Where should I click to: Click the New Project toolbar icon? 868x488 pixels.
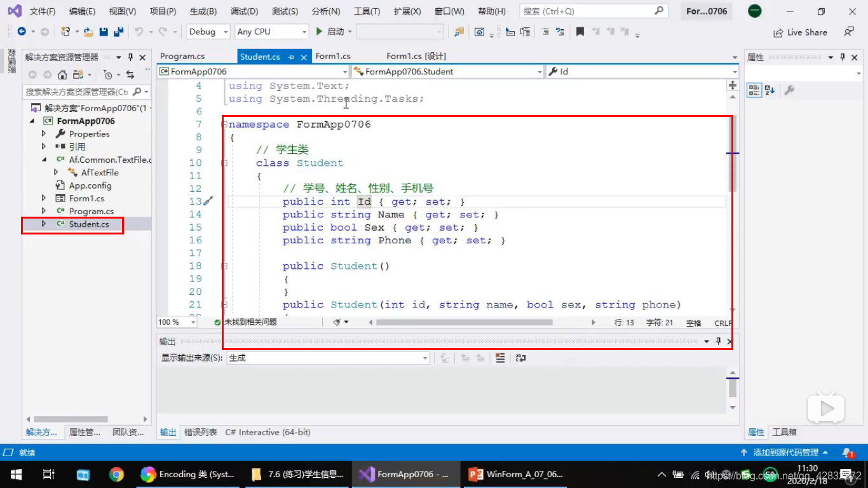pyautogui.click(x=65, y=32)
